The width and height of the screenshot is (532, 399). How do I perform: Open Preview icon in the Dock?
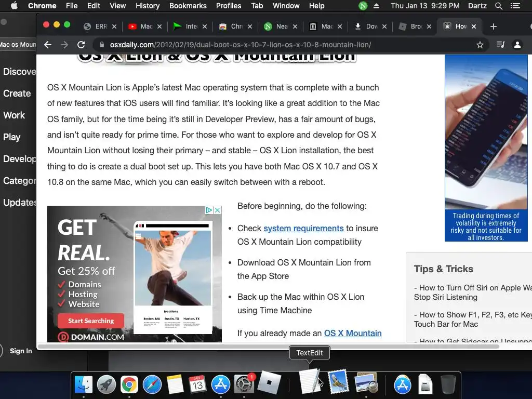tap(366, 383)
